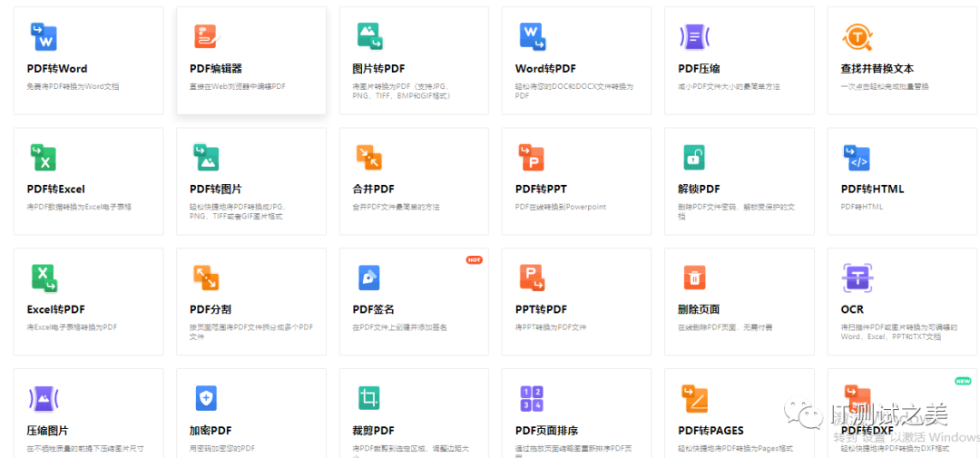This screenshot has height=458, width=980.
Task: Click the PDF转Word icon
Action: point(43,37)
